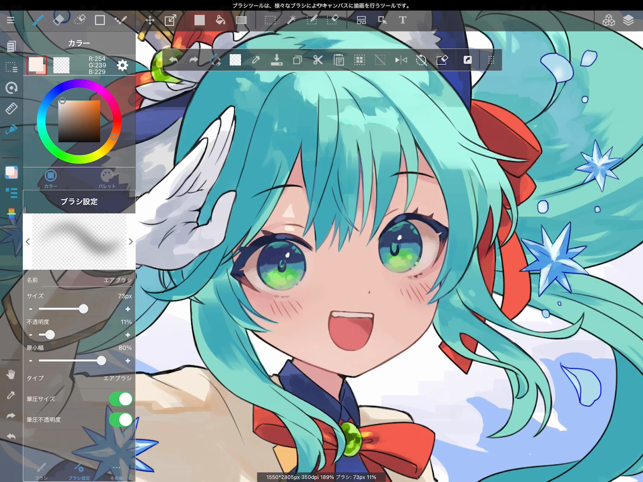643x482 pixels.
Task: Select the Hand tool in left sidebar
Action: (x=11, y=374)
